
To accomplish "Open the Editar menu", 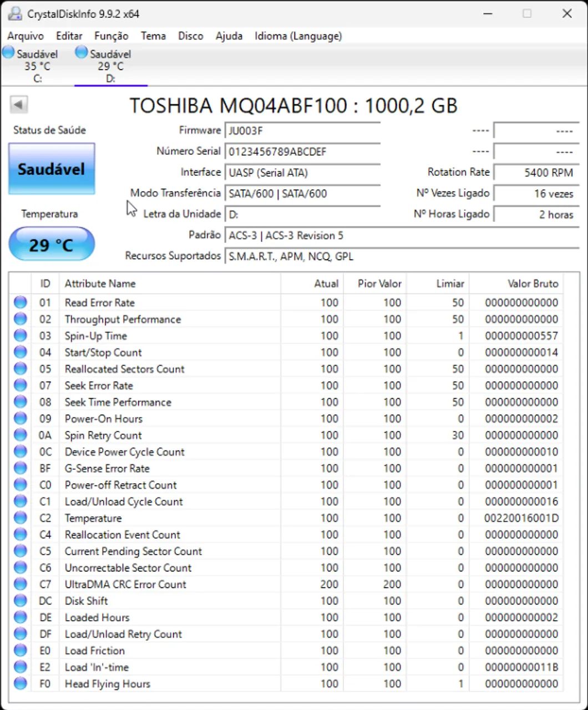I will [x=69, y=36].
